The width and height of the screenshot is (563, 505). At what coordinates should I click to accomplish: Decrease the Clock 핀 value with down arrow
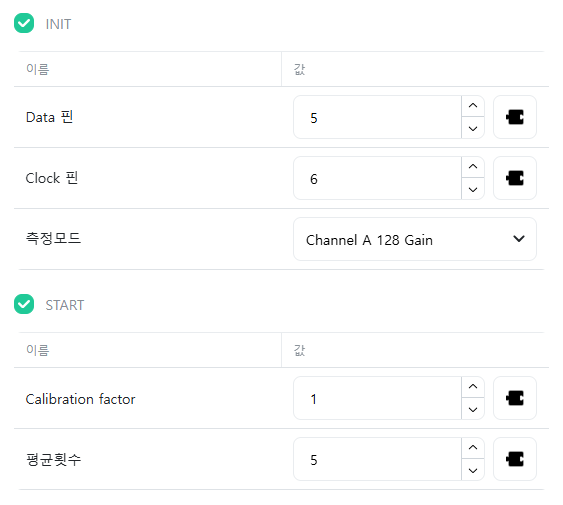pyautogui.click(x=473, y=189)
